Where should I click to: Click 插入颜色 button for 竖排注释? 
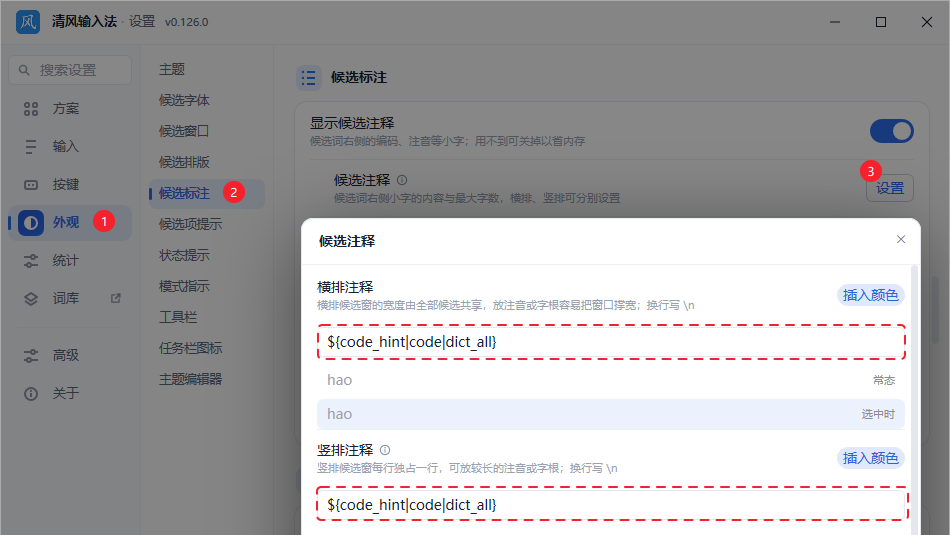pyautogui.click(x=871, y=458)
